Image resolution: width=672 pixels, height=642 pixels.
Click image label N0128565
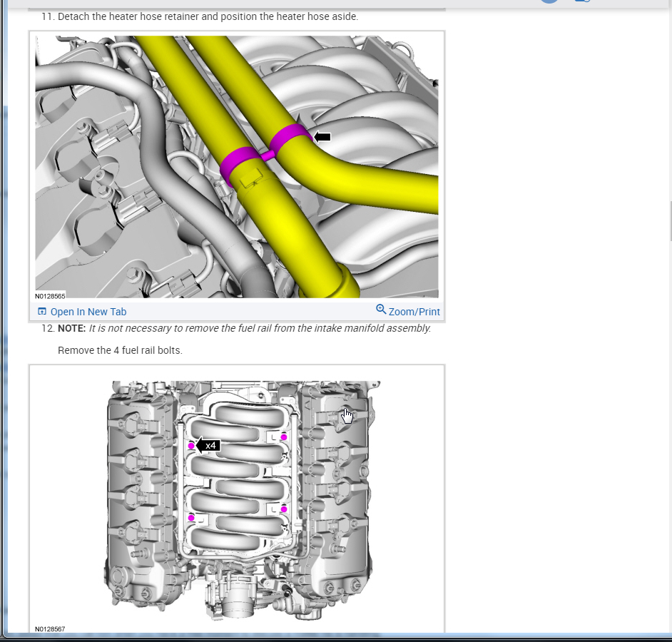(50, 296)
